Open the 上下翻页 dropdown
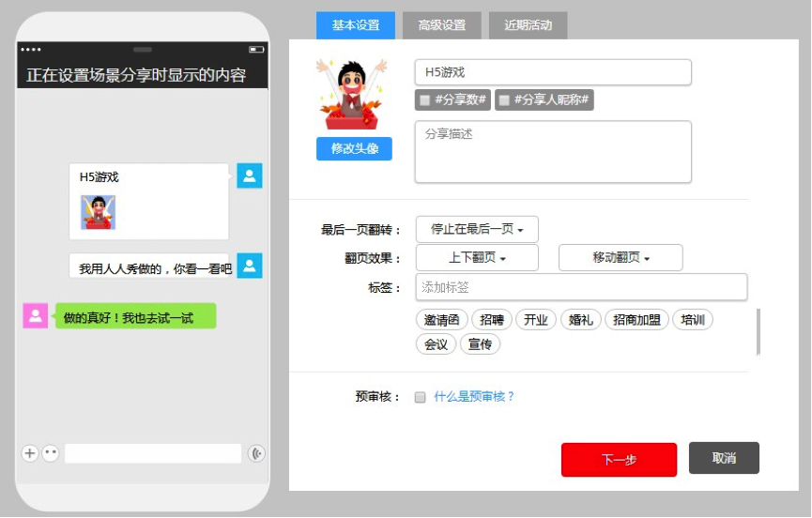Screen dimensions: 812x518 pyautogui.click(x=477, y=258)
